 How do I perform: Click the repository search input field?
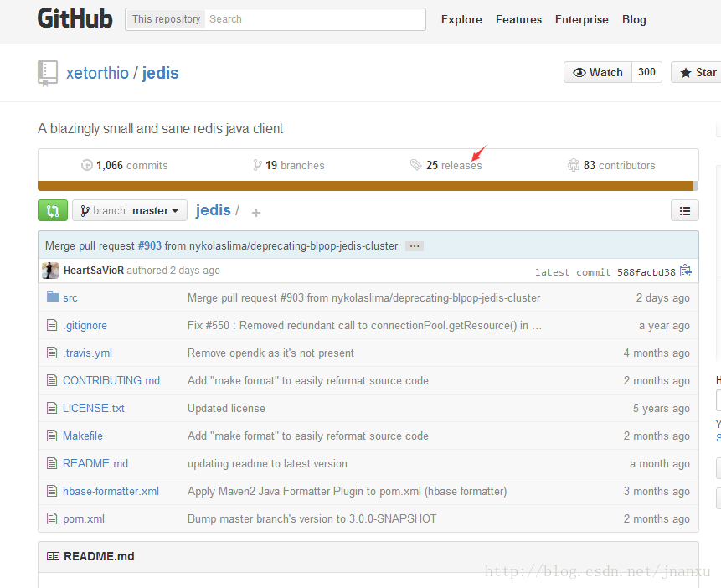point(315,19)
